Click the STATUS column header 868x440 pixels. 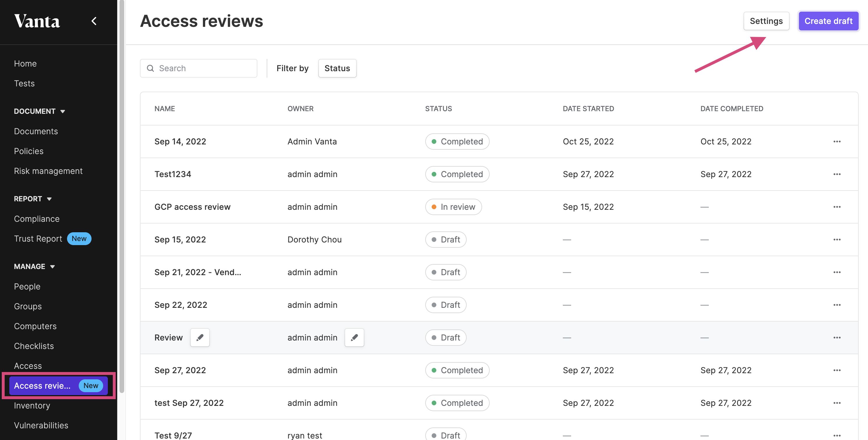click(x=439, y=109)
